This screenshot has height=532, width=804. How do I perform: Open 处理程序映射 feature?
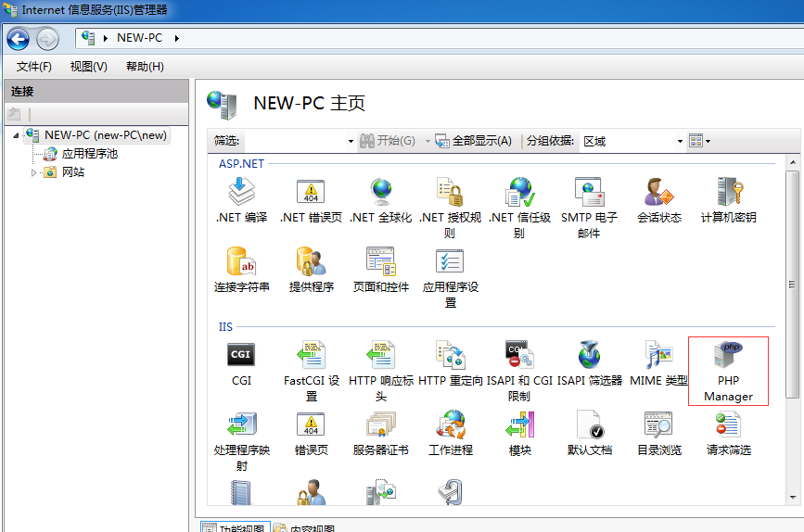coord(241,441)
